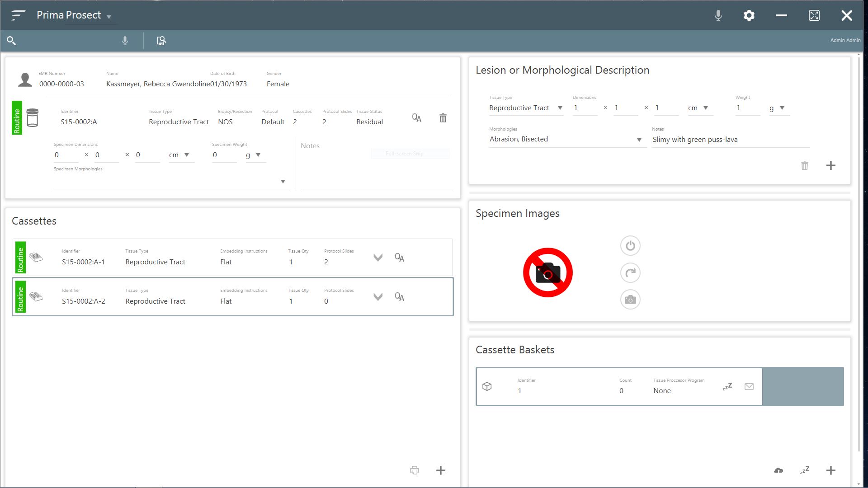Viewport: 868px width, 488px height.
Task: Open specimen weight unit g dropdown
Action: pos(258,155)
